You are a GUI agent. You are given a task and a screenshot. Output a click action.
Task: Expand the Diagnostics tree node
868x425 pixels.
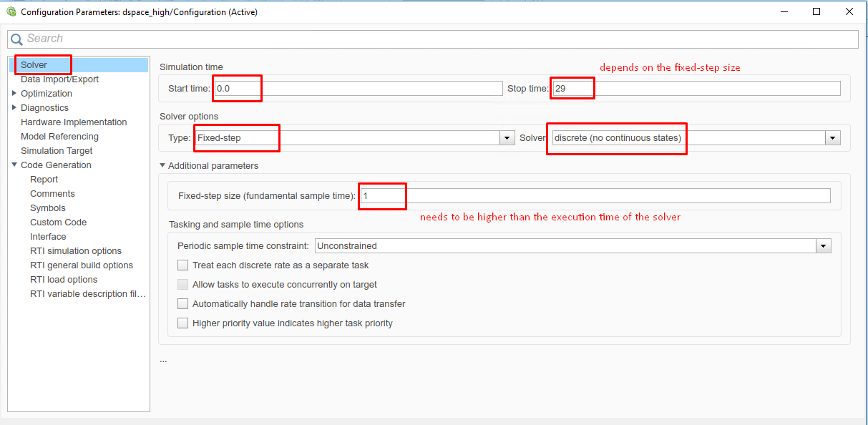coord(14,108)
